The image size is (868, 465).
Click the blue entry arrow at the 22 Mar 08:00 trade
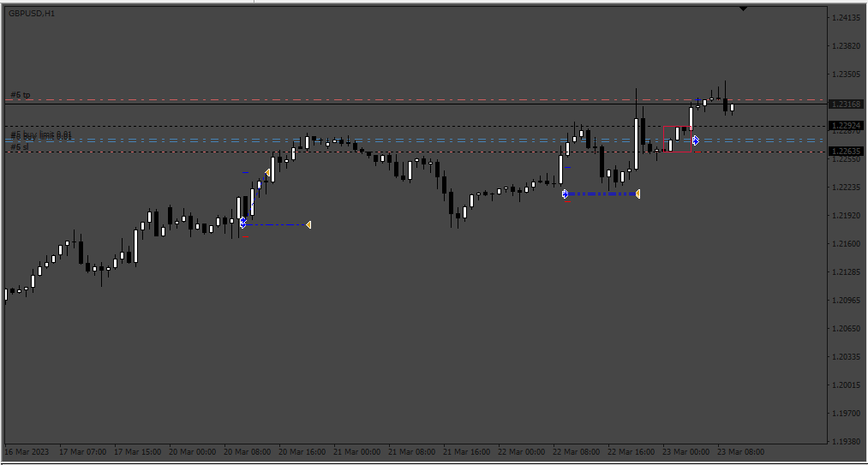566,194
